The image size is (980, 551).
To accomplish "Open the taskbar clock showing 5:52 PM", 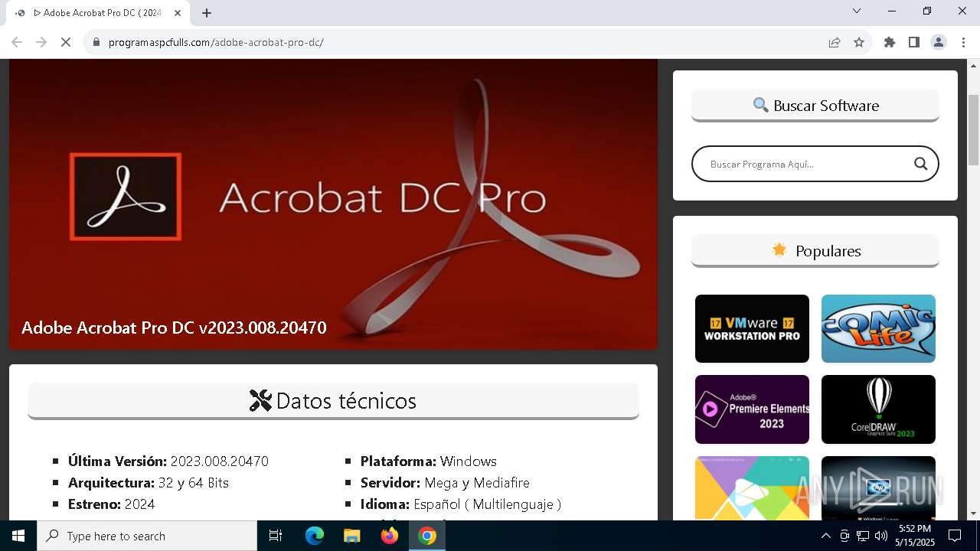I will coord(915,536).
